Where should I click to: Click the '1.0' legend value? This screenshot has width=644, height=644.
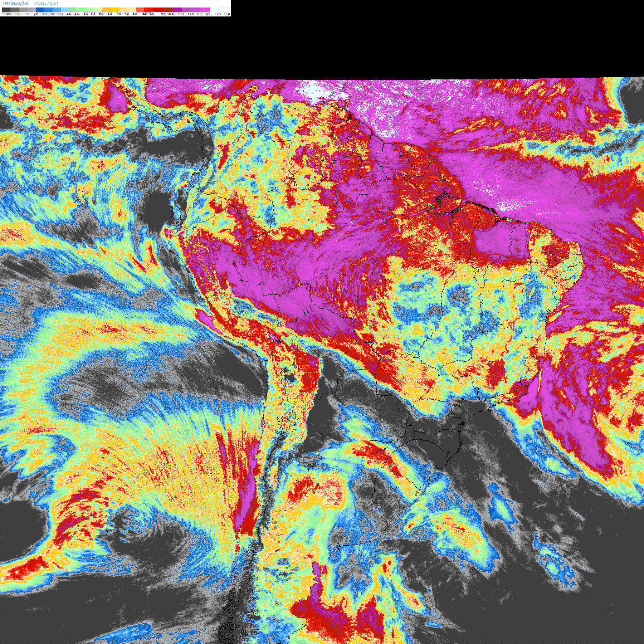tap(18, 14)
